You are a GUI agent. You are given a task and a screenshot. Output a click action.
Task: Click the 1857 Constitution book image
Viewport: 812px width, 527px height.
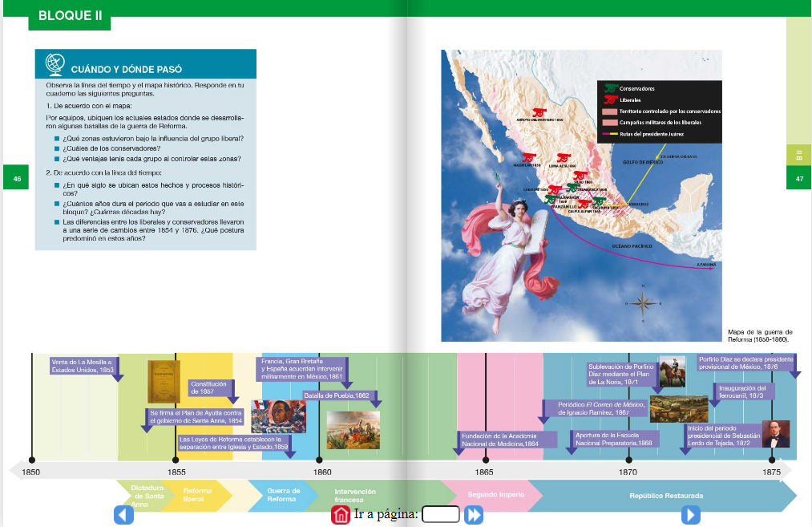point(164,382)
